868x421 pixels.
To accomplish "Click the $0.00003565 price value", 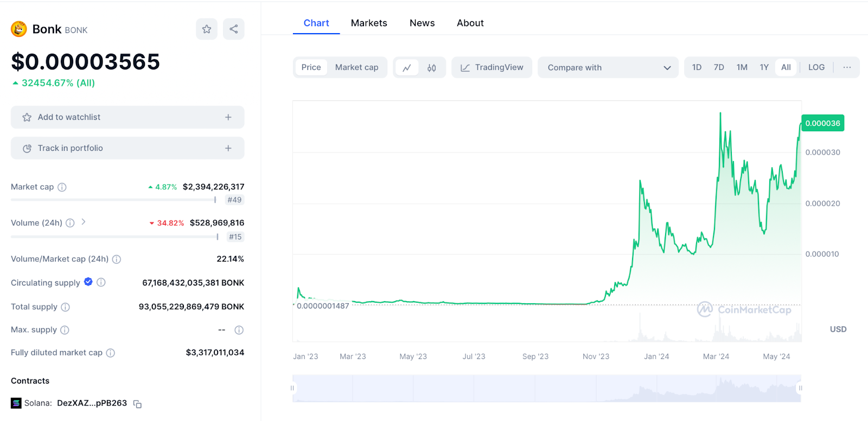I will click(86, 62).
